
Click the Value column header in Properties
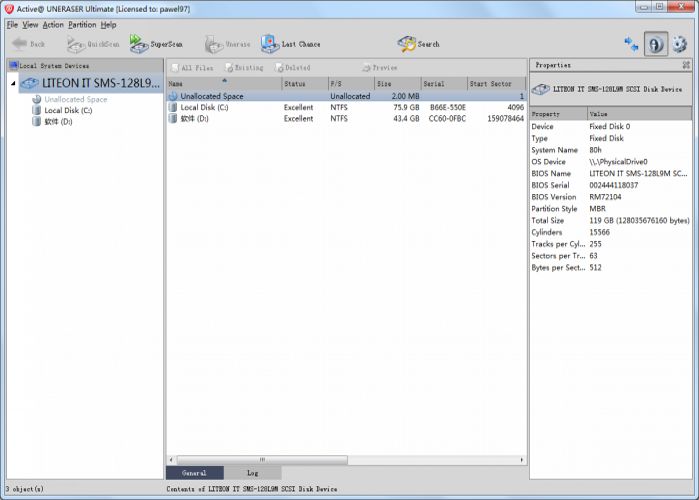point(640,114)
